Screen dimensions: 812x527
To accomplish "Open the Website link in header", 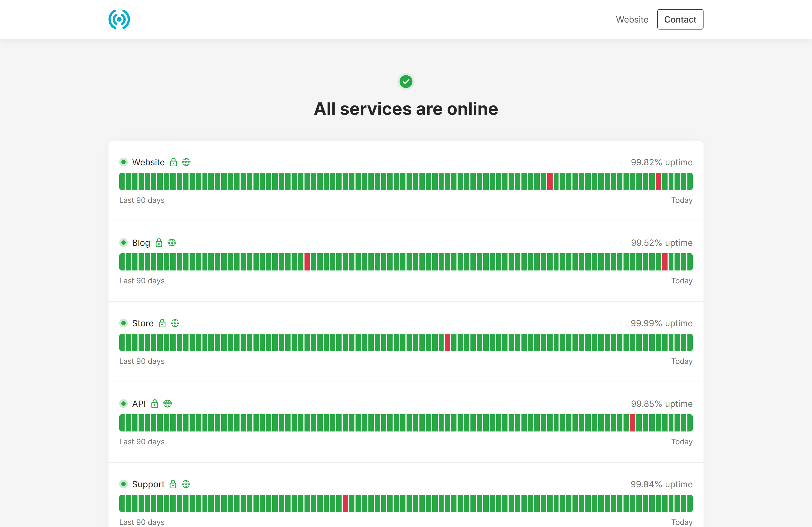I will coord(632,19).
